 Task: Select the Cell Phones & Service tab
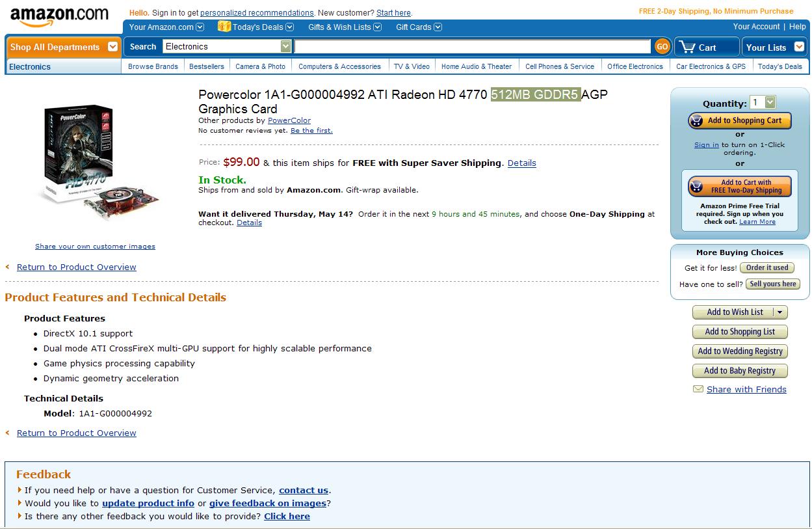pos(560,66)
